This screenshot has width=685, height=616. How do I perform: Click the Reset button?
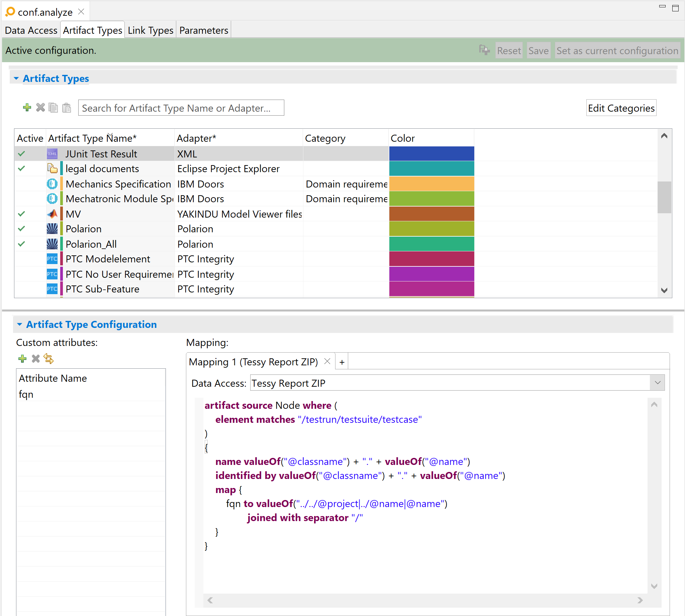(509, 50)
